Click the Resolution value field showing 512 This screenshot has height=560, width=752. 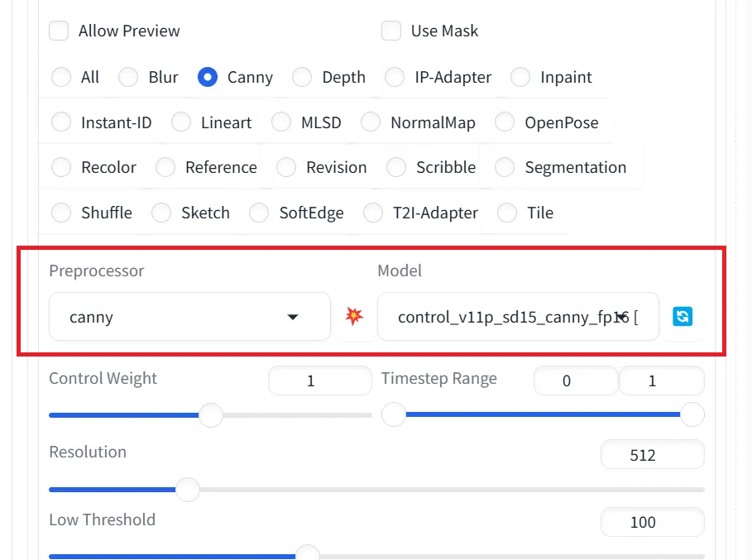coord(652,453)
